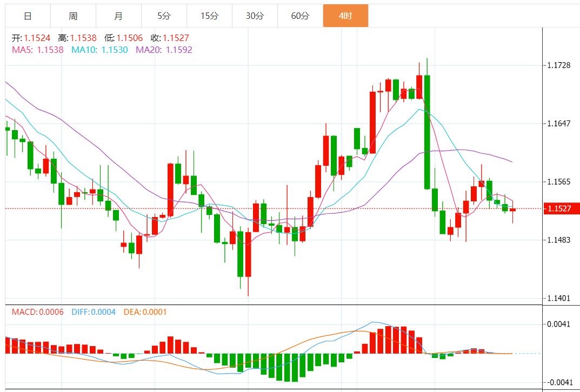Click the DEA legend label
Screen dimensions: 580x392
(145, 312)
